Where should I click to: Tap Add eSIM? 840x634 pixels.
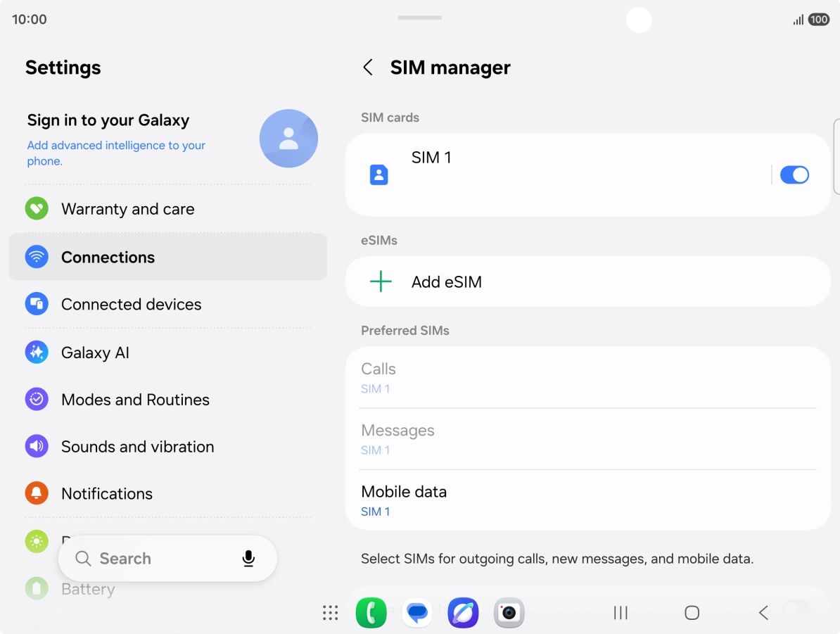point(587,281)
